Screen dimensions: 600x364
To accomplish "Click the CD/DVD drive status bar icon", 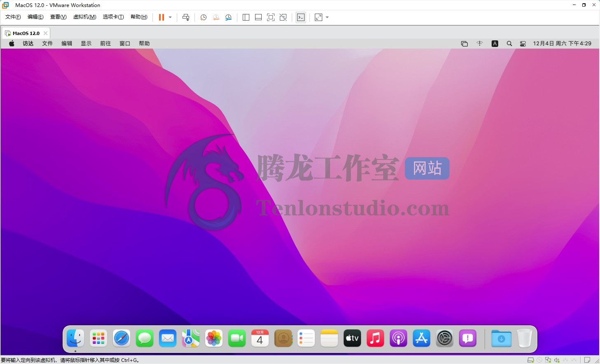I will (539, 360).
